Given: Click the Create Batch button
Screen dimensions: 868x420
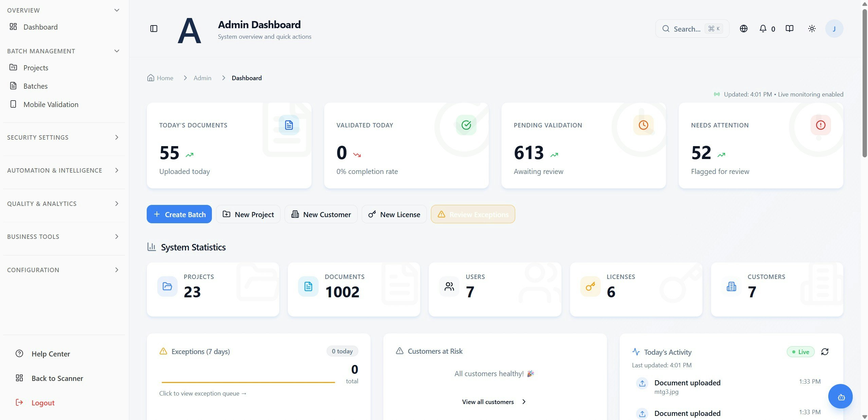Looking at the screenshot, I should (x=179, y=214).
